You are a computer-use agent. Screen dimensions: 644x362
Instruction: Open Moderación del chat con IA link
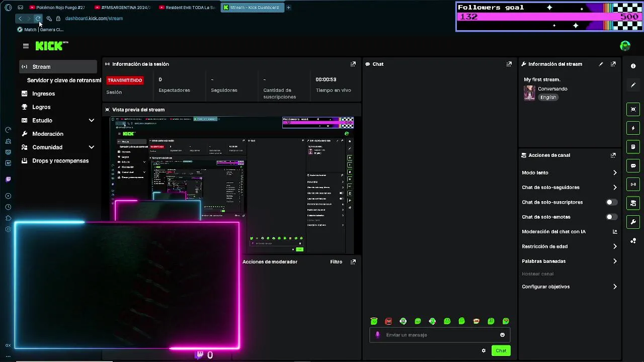pos(569,232)
